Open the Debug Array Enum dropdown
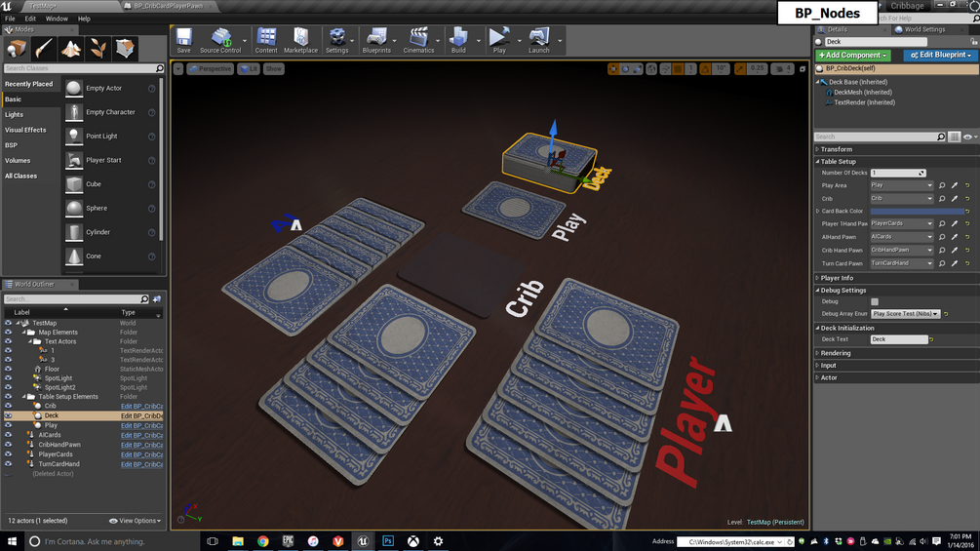 click(x=906, y=314)
